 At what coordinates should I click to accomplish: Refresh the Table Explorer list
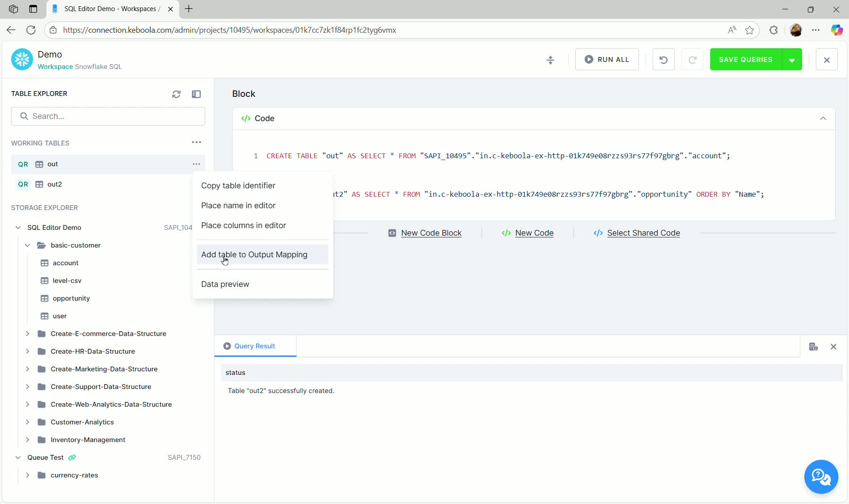(x=176, y=94)
